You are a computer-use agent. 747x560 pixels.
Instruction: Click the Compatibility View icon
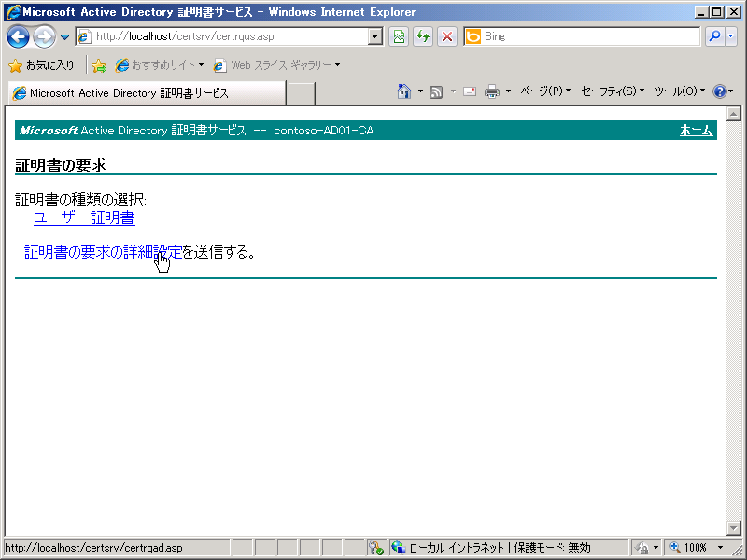(399, 36)
